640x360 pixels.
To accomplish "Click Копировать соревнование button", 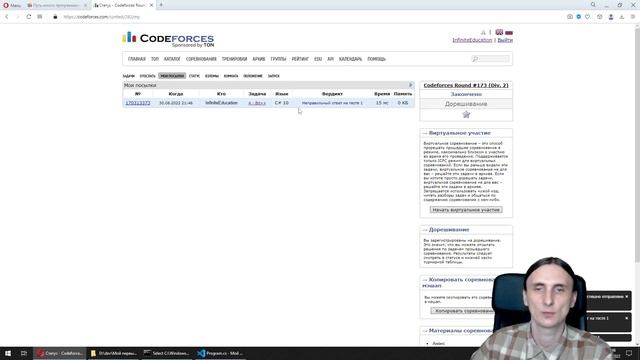I will [x=463, y=311].
